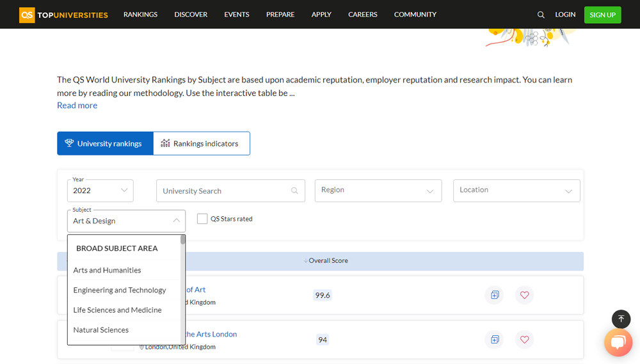
Task: Click the search icon in University Search
Action: point(294,191)
